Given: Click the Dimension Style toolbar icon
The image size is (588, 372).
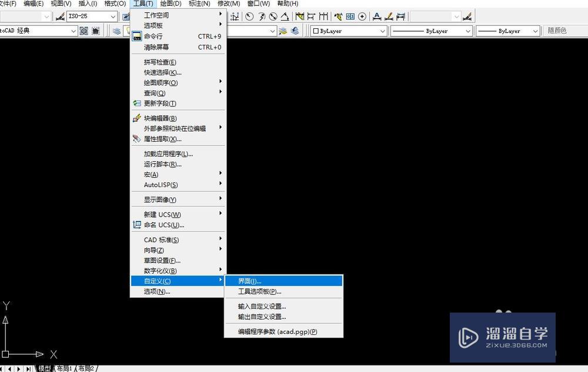Looking at the screenshot, I should tap(468, 16).
